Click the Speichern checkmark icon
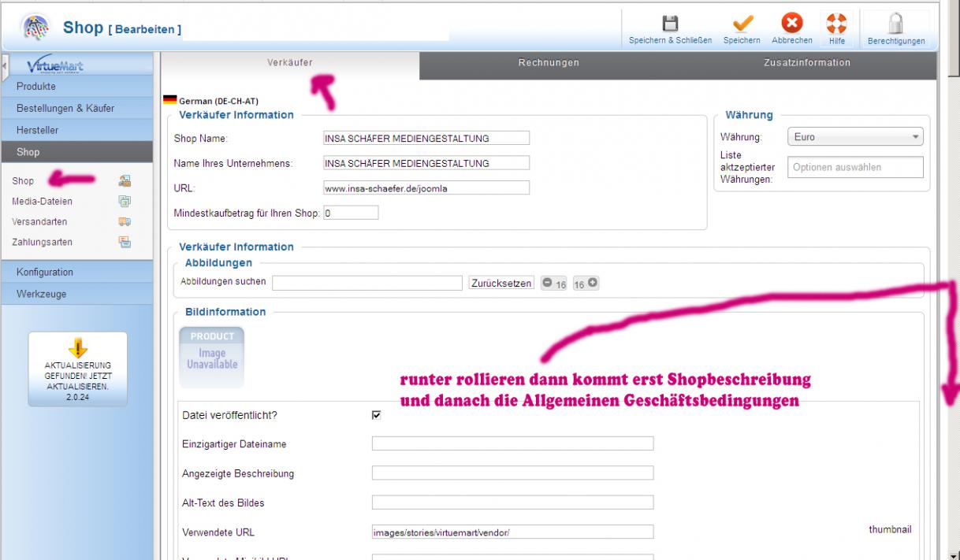Screen dimensions: 960x560 (742, 24)
